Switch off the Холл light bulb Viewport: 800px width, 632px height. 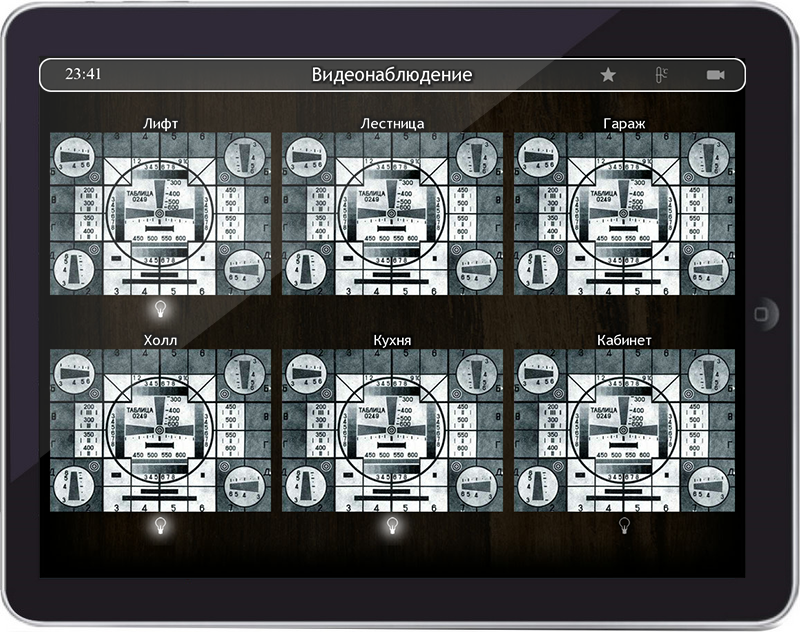(x=160, y=524)
